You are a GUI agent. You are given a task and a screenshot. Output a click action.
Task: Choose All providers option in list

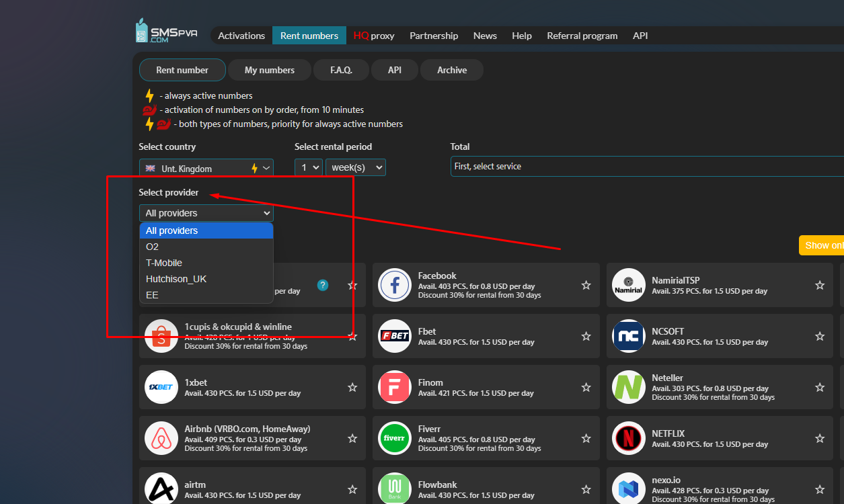pos(206,230)
